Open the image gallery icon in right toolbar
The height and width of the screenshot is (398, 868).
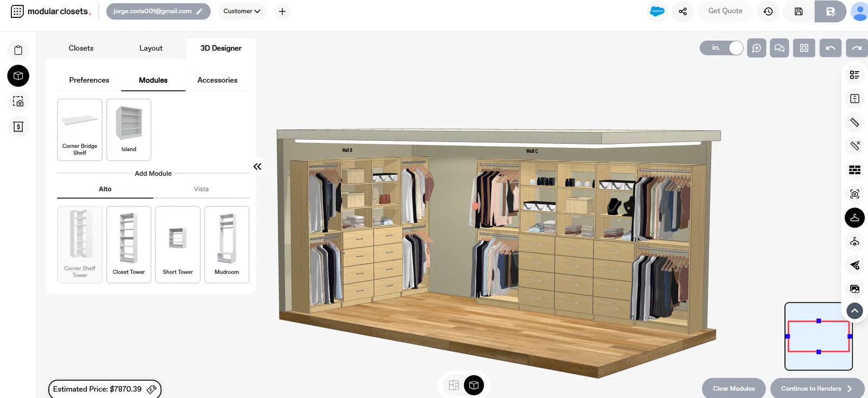tap(854, 289)
